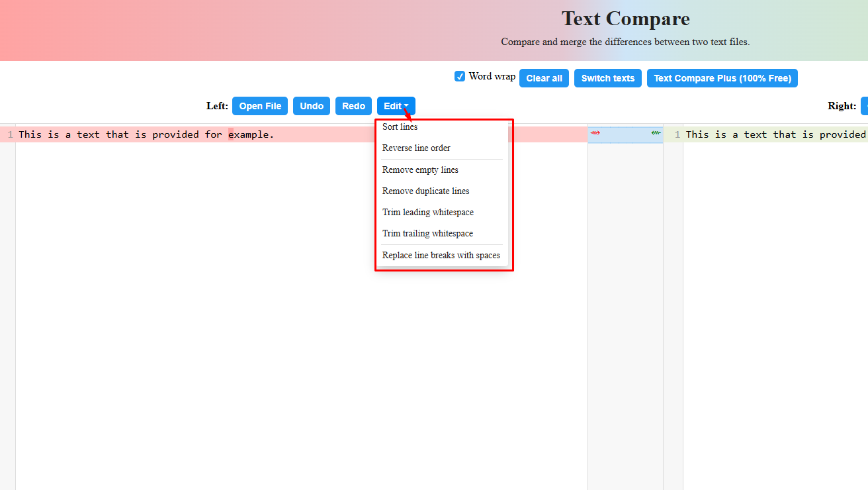868x490 pixels.
Task: Click the 'Right:' label
Action: pos(842,106)
